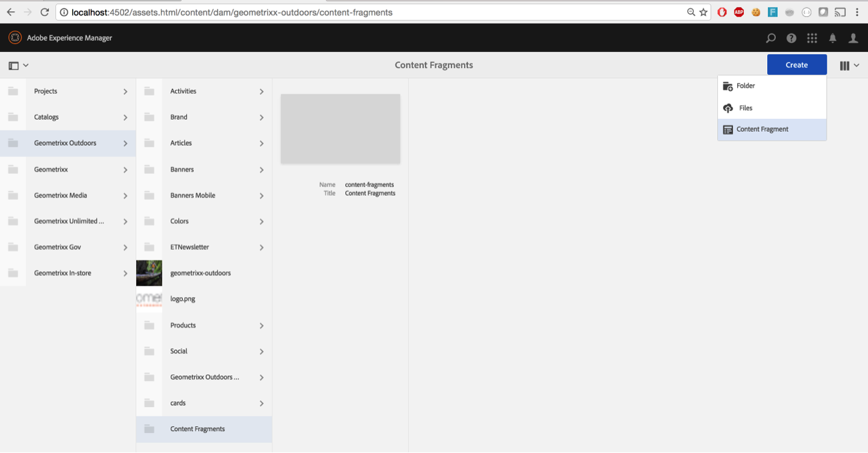Click the browser reload icon

pyautogui.click(x=45, y=12)
